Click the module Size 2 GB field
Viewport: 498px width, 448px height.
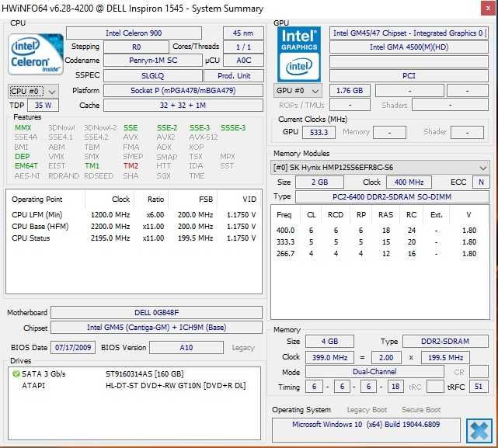click(319, 182)
